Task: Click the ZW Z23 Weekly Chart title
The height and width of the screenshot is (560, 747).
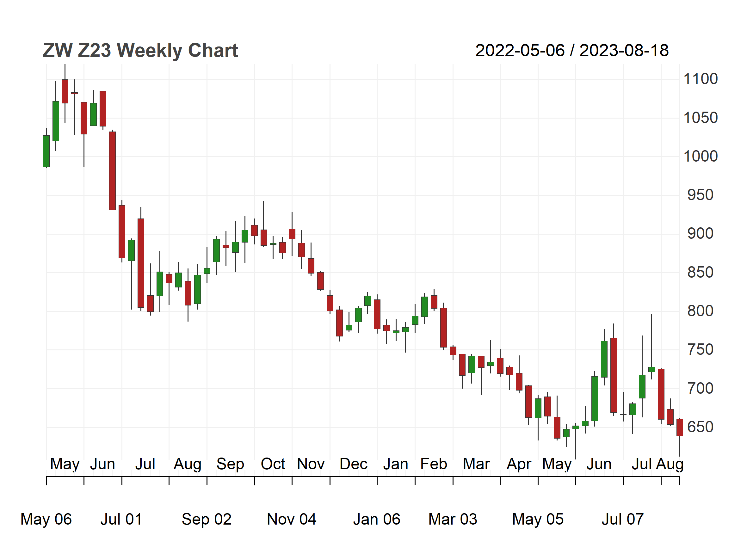Action: pos(140,51)
